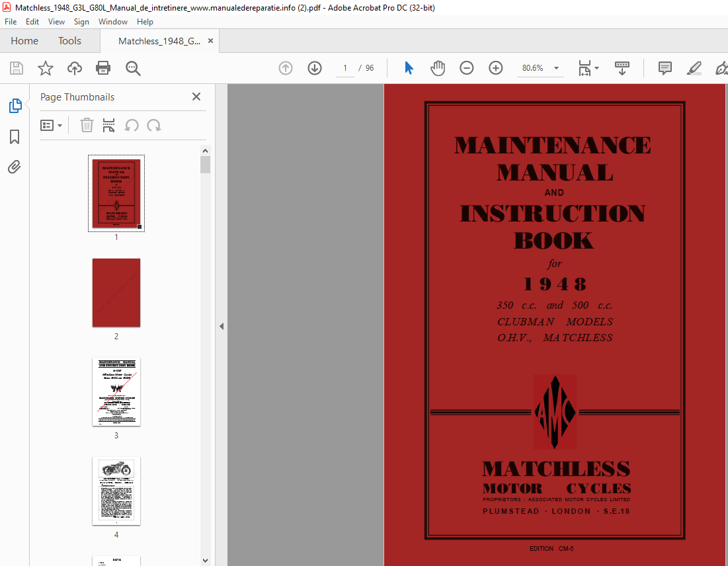Open the Bookmarks sidebar icon
The width and height of the screenshot is (728, 566).
pyautogui.click(x=15, y=137)
